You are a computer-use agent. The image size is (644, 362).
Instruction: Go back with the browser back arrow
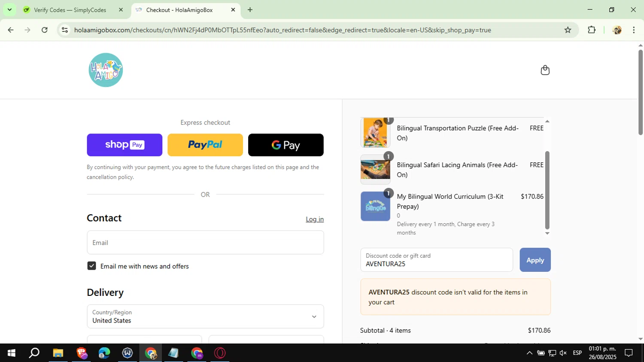pyautogui.click(x=11, y=30)
